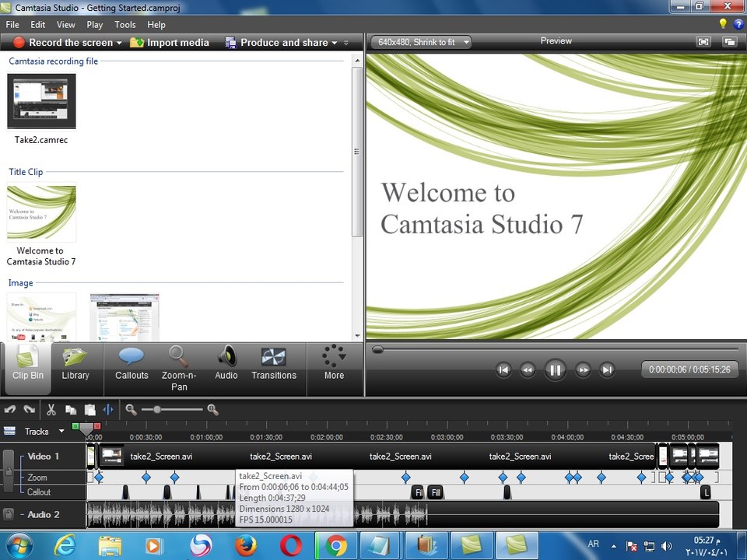Screen dimensions: 747x560
Task: Select the browser screenshot image thumbnail
Action: click(124, 317)
